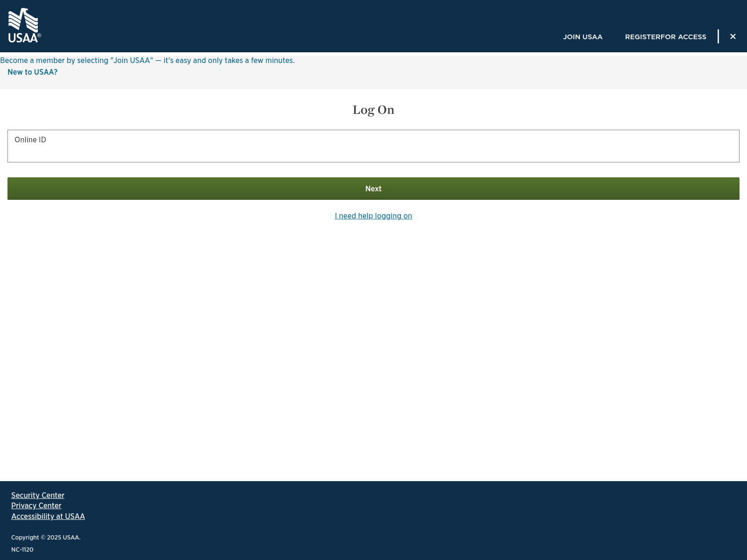The width and height of the screenshot is (747, 560).
Task: Click the Become a member banner text
Action: tap(148, 60)
